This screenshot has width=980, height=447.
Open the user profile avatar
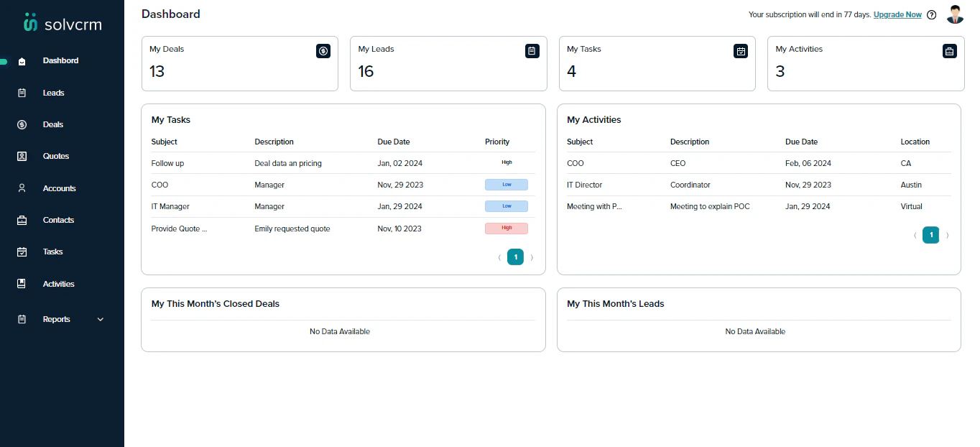click(x=955, y=14)
